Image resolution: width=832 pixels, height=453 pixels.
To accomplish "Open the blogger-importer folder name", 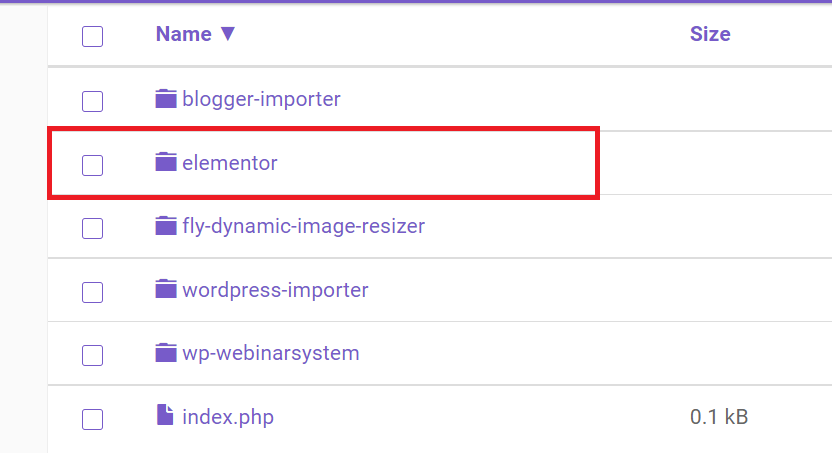I will pos(261,99).
